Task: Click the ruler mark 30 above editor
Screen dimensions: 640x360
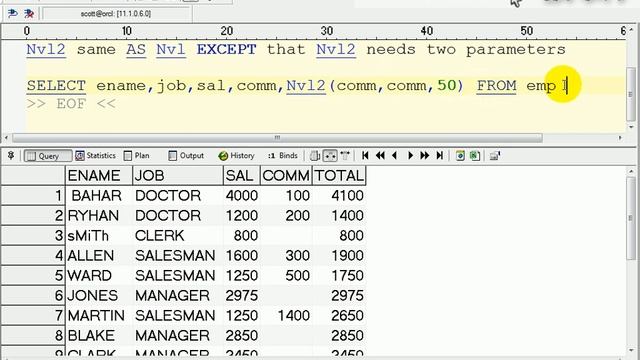Action: tap(327, 31)
